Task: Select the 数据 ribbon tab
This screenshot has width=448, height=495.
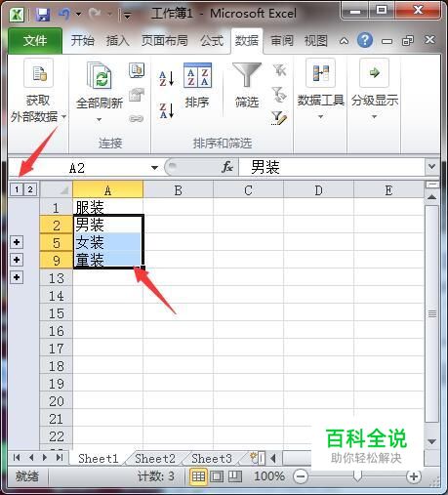Action: tap(247, 41)
